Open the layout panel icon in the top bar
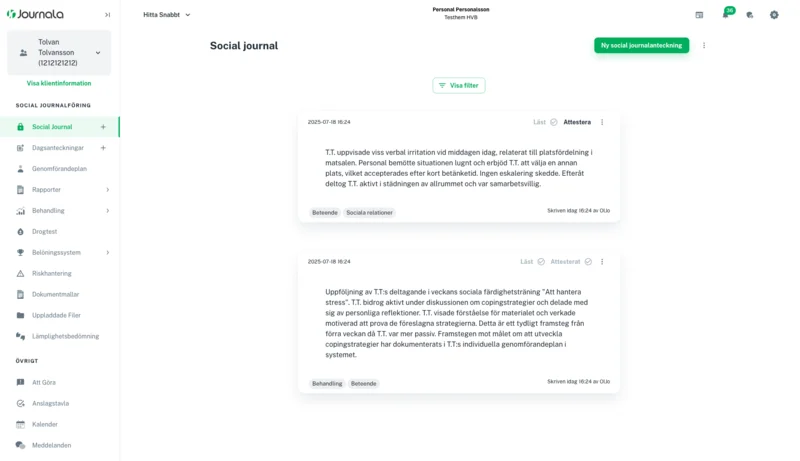Image resolution: width=800 pixels, height=461 pixels. click(x=699, y=15)
